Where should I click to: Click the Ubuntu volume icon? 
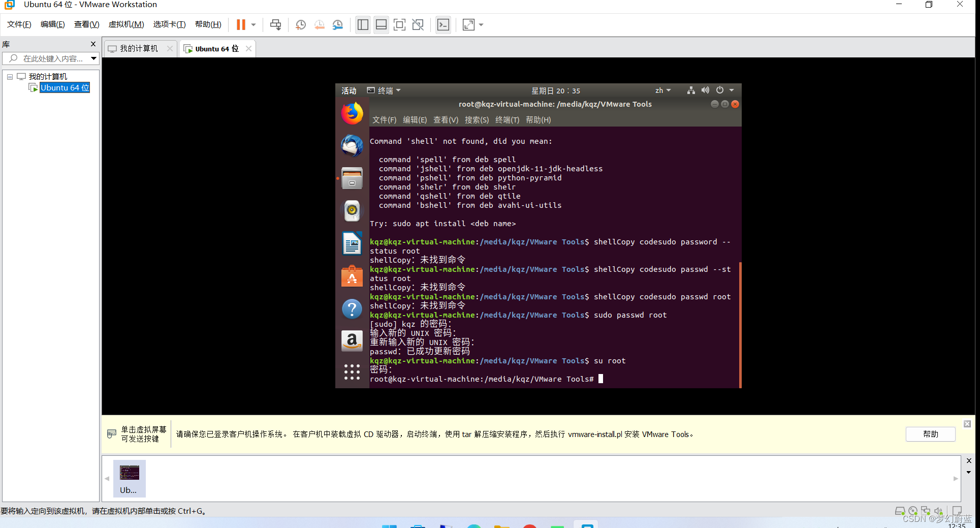[x=705, y=90]
